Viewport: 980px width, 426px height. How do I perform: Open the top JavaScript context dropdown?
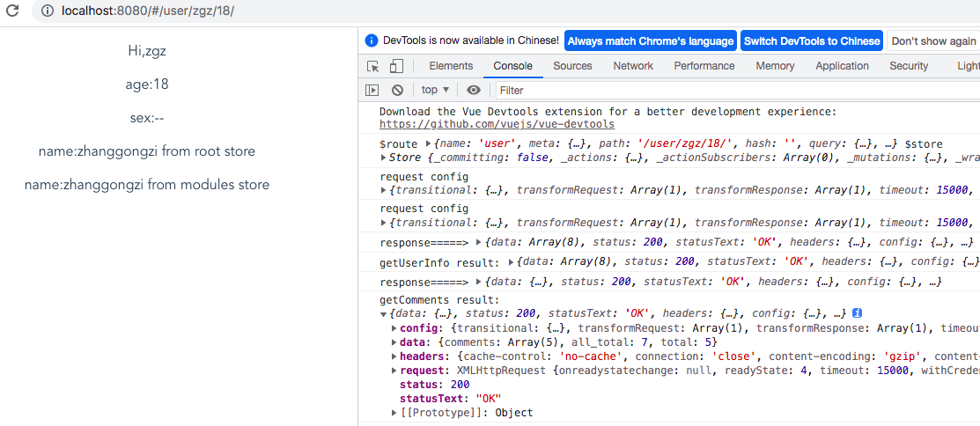pos(435,90)
